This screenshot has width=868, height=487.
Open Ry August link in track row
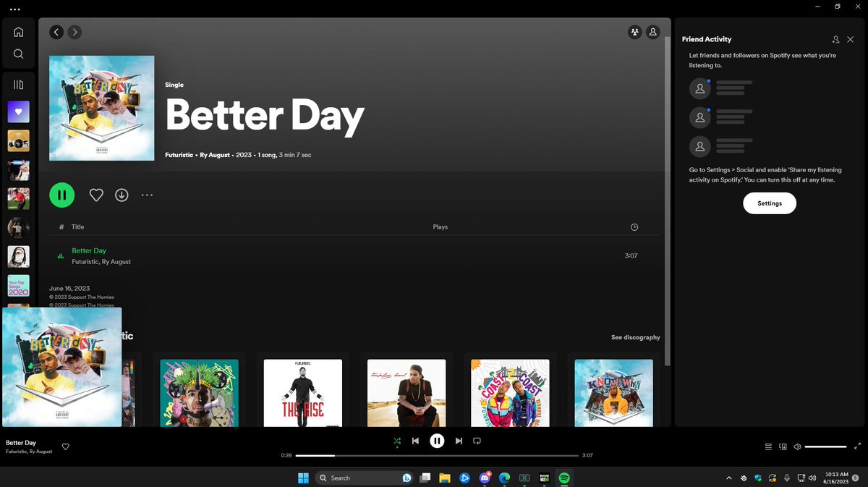(116, 262)
